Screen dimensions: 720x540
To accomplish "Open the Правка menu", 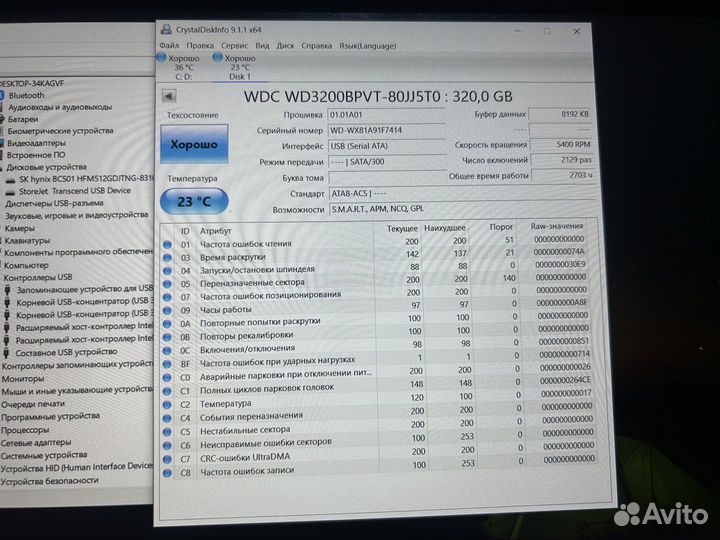I will tap(200, 45).
